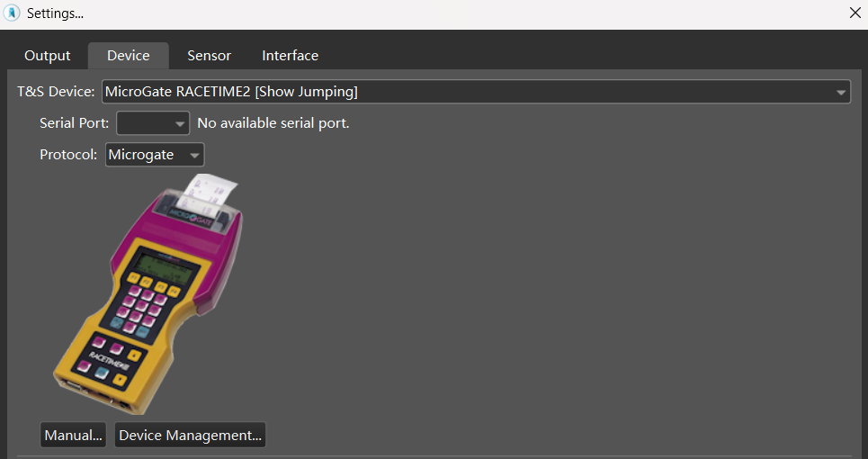Expand the Serial Port dropdown
Screen dimensions: 868x459
tap(153, 123)
